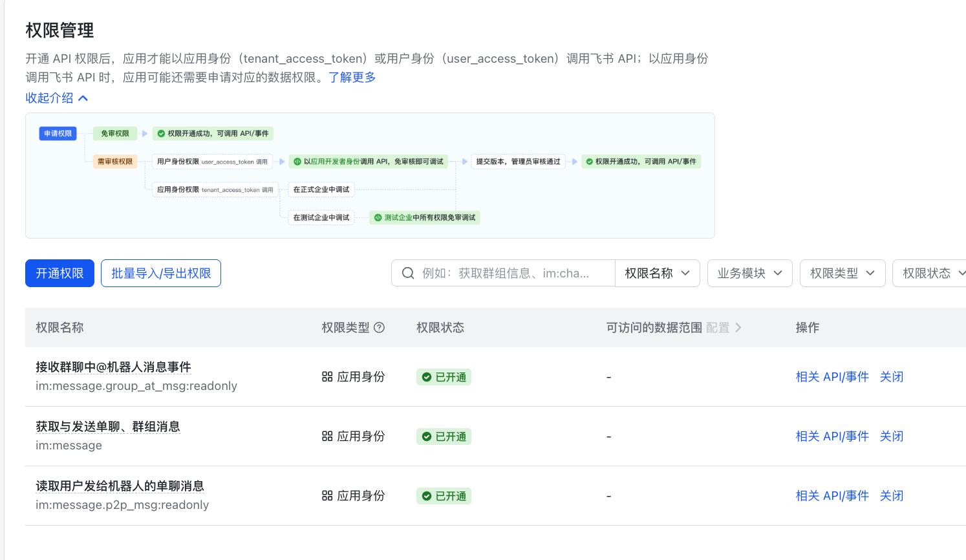Click inside the permission search input field
Viewport: 966px width, 560px height.
511,273
